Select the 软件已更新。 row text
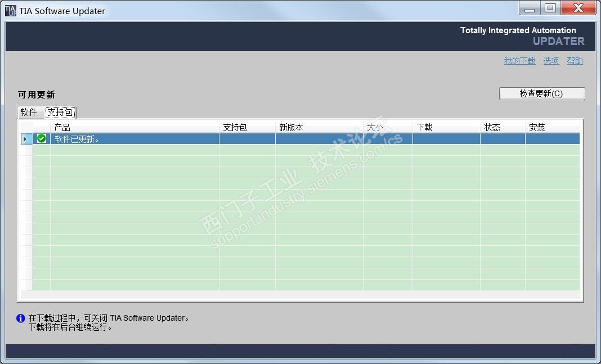The height and width of the screenshot is (364, 601). (x=77, y=139)
